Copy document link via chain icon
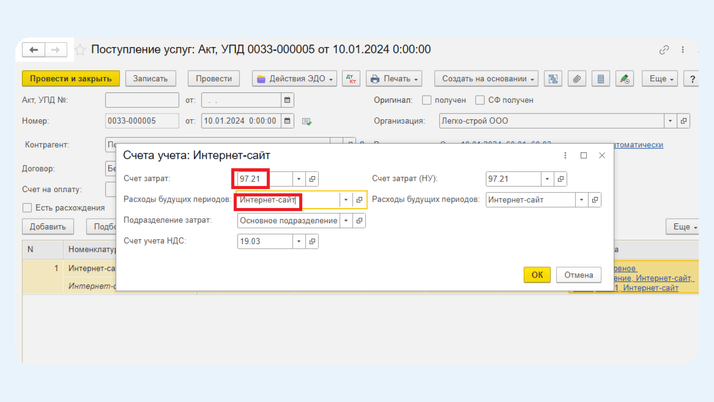The height and width of the screenshot is (402, 714). [x=664, y=50]
